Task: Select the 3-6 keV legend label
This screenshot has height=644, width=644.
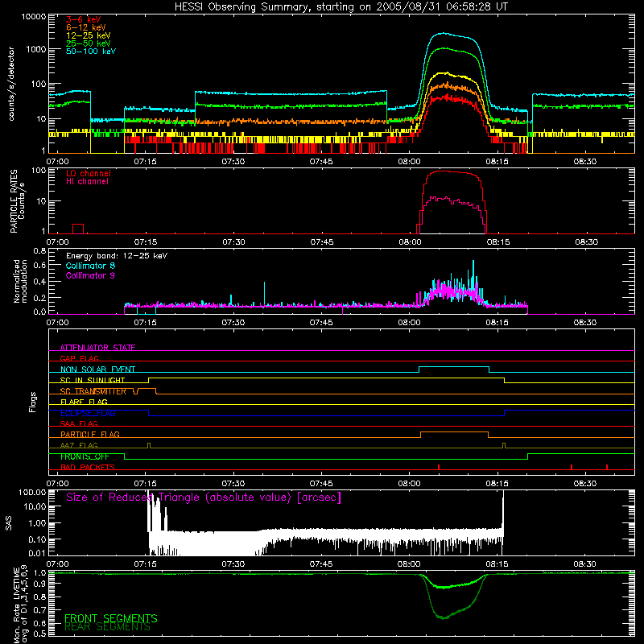Action: [x=84, y=19]
